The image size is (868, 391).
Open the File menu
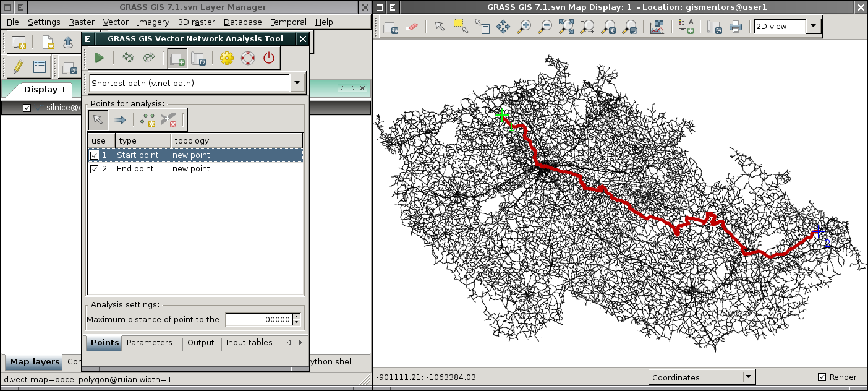click(13, 22)
